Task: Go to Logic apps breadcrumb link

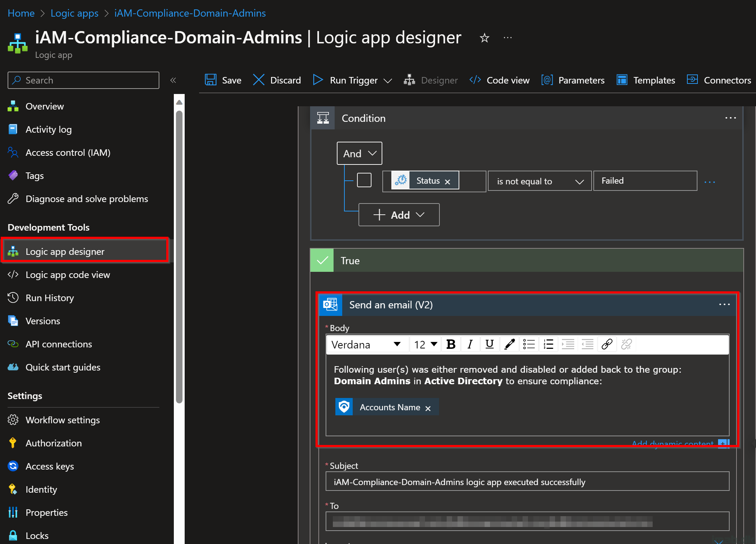Action: coord(74,13)
